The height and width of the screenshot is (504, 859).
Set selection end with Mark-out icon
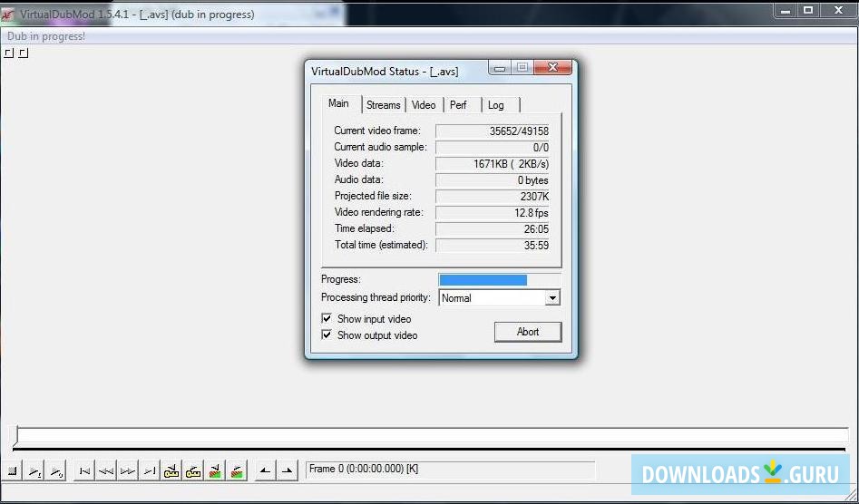pyautogui.click(x=287, y=470)
